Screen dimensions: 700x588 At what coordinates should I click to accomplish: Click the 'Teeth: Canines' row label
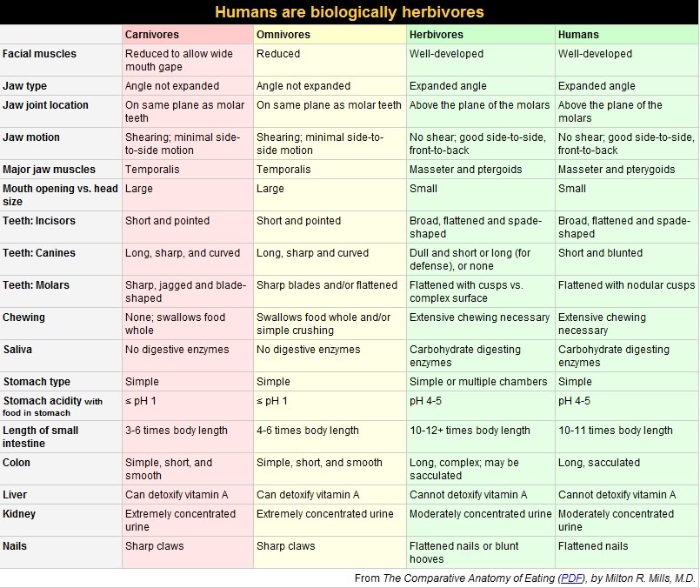pyautogui.click(x=39, y=253)
